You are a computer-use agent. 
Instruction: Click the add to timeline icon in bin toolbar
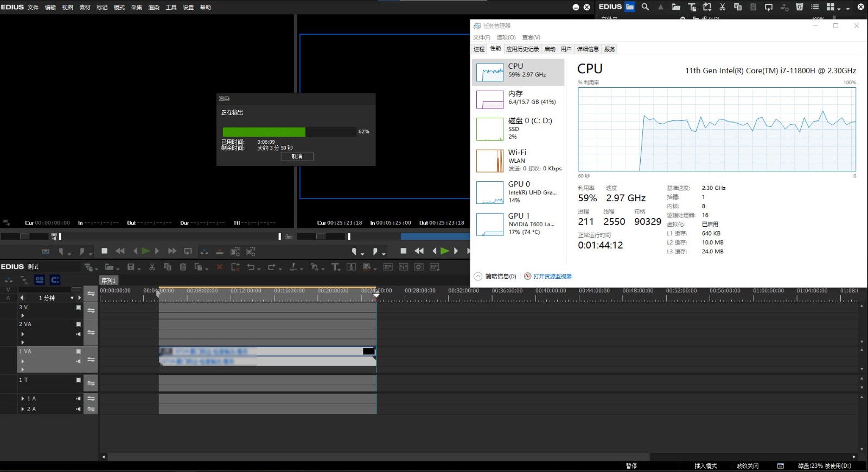click(784, 7)
